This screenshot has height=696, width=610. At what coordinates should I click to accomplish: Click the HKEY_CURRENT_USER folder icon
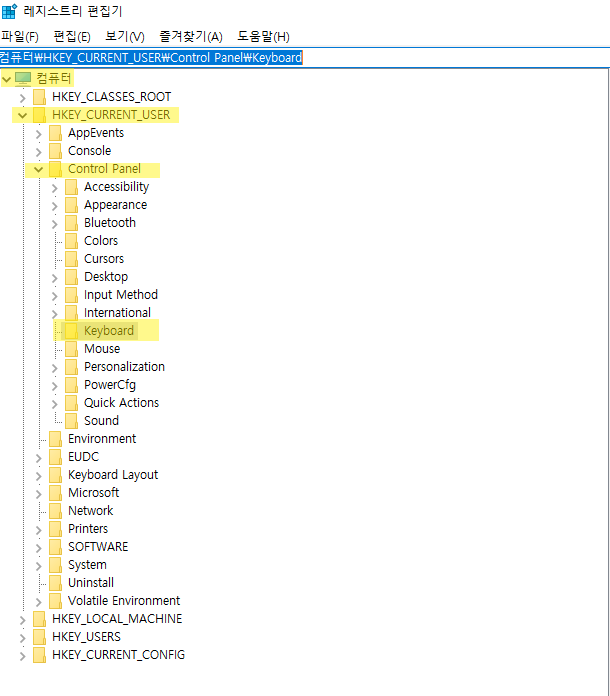click(40, 115)
